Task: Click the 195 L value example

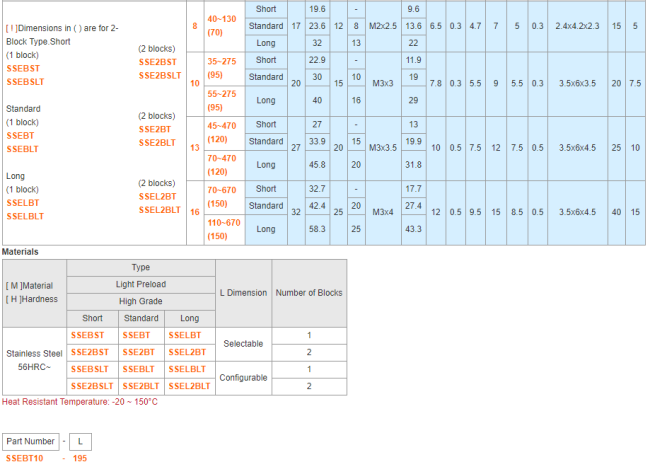Action: point(82,458)
